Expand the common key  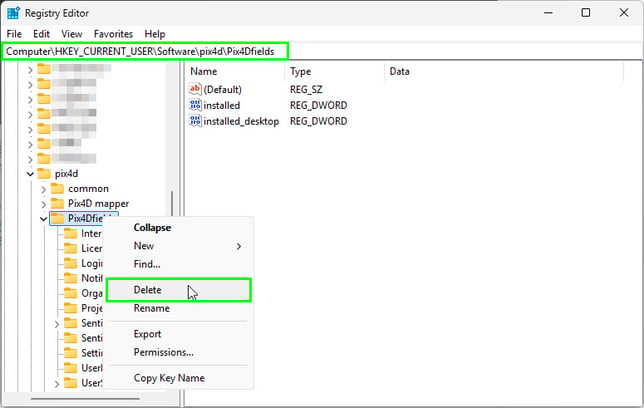tap(44, 189)
